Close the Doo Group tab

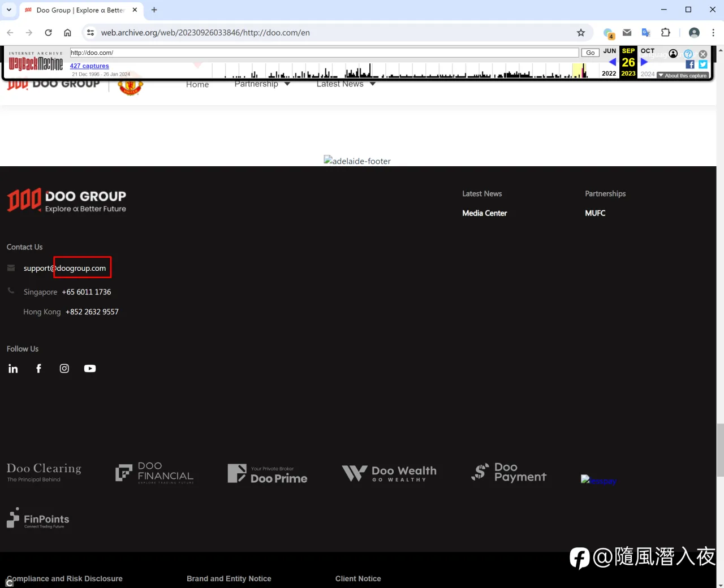(x=135, y=10)
